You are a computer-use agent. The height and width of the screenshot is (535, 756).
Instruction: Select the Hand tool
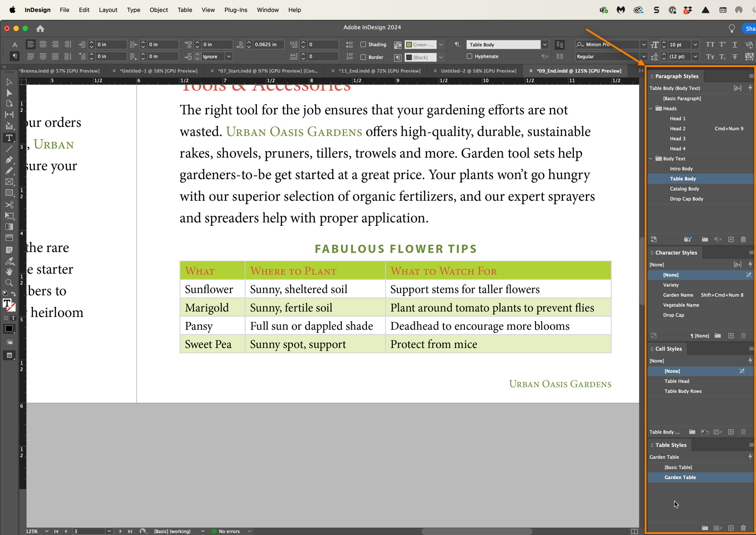point(9,272)
